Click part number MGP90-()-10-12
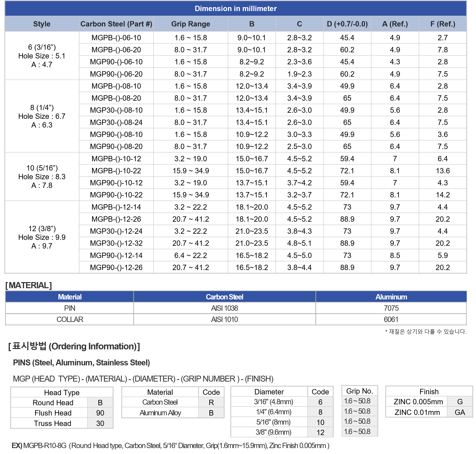 click(x=116, y=183)
